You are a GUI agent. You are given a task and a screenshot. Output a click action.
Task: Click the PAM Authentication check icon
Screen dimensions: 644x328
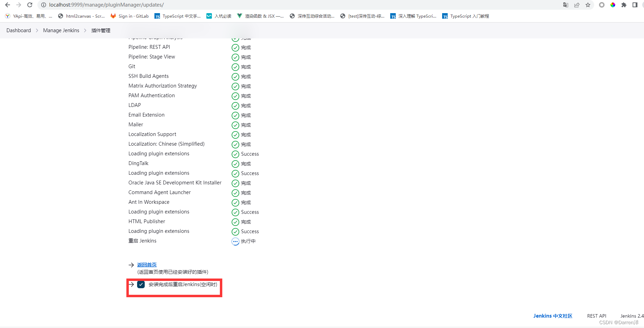(235, 96)
